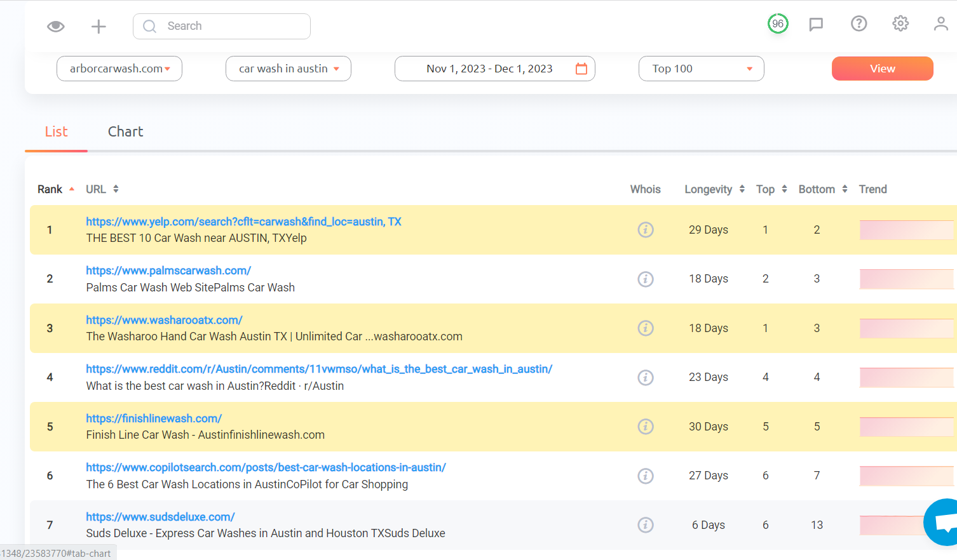957x560 pixels.
Task: Open the messages chat bubble icon
Action: 816,24
